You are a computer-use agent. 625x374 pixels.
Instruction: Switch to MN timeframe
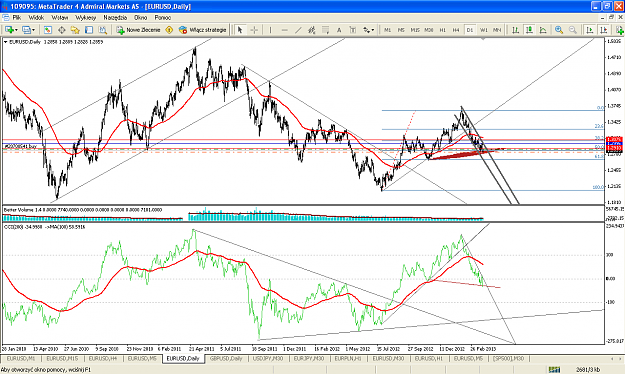(497, 30)
